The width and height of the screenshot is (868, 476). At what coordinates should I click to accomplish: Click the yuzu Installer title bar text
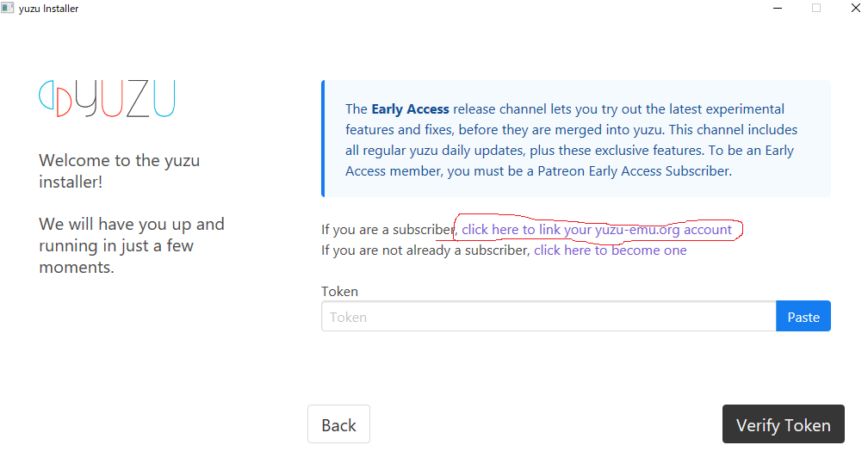pyautogui.click(x=49, y=9)
